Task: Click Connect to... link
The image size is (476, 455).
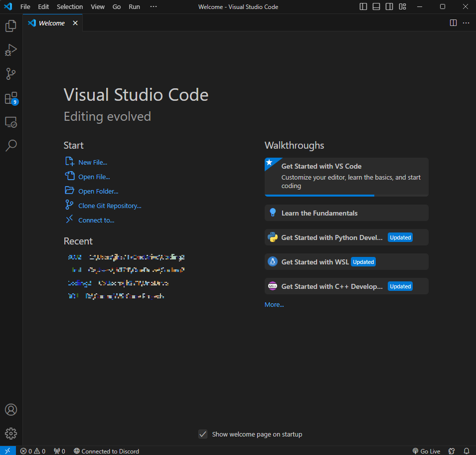Action: pos(96,221)
